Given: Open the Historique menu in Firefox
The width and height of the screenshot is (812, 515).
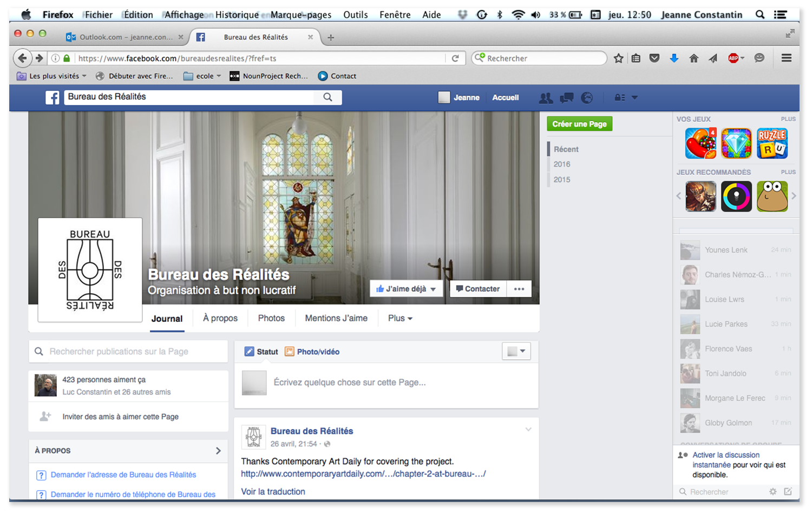Looking at the screenshot, I should tap(237, 15).
